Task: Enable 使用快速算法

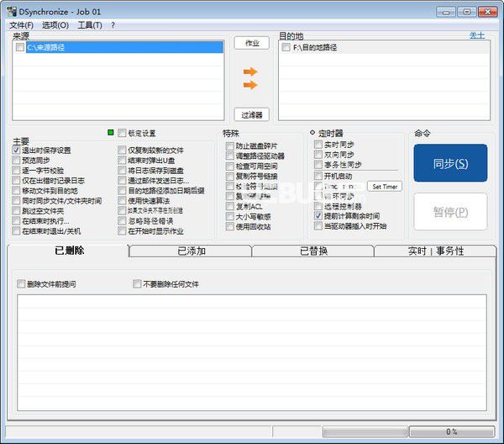Action: coord(122,200)
